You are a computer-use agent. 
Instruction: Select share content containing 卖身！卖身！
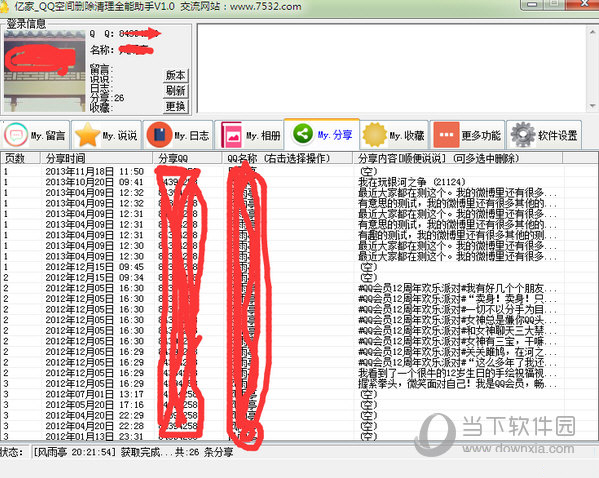click(x=457, y=299)
